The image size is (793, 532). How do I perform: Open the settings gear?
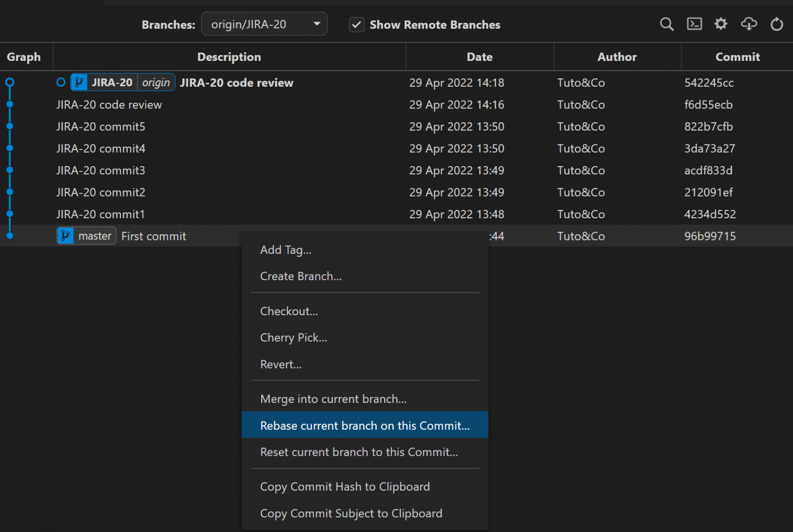[x=721, y=24]
